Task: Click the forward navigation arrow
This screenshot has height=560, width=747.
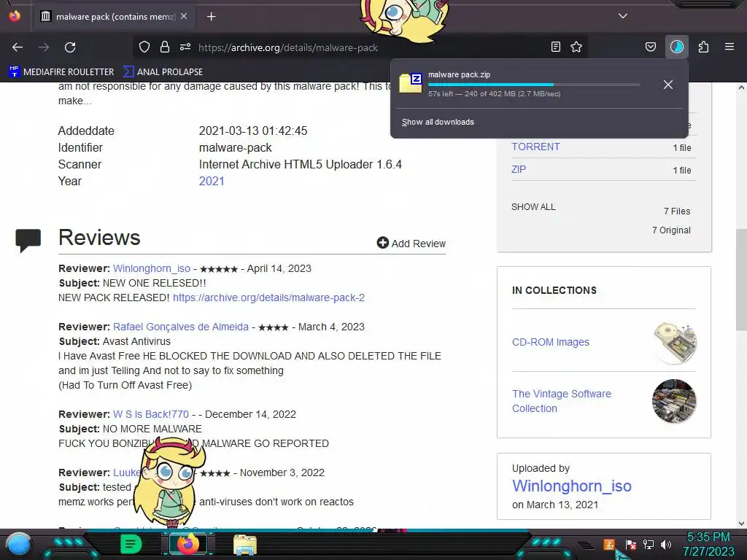Action: pos(44,47)
